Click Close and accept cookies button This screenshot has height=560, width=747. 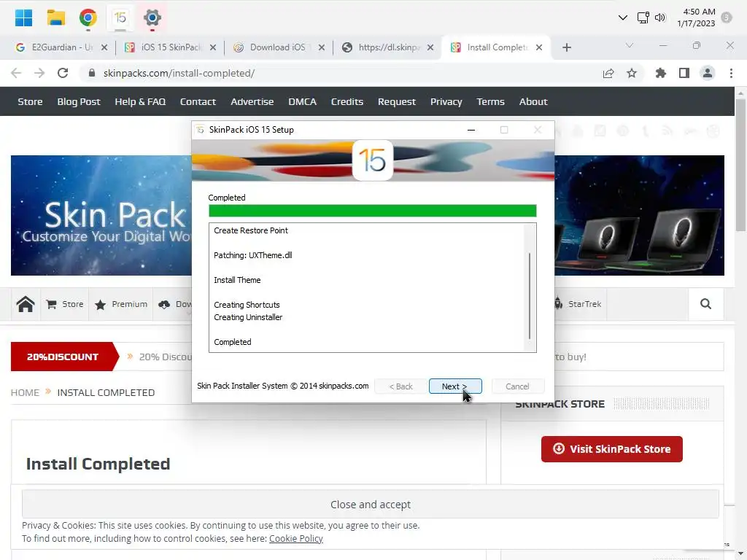click(x=370, y=505)
